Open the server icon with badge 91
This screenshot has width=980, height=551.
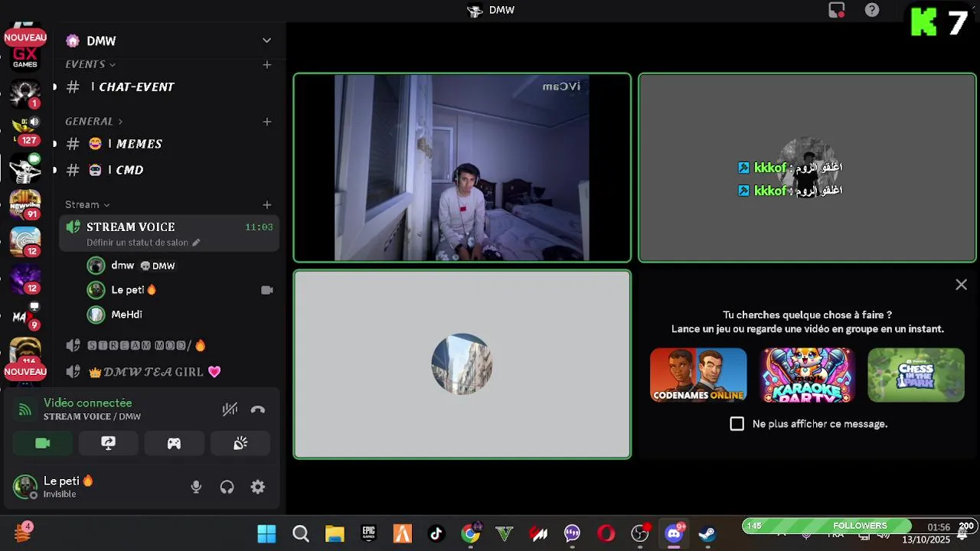[x=25, y=204]
